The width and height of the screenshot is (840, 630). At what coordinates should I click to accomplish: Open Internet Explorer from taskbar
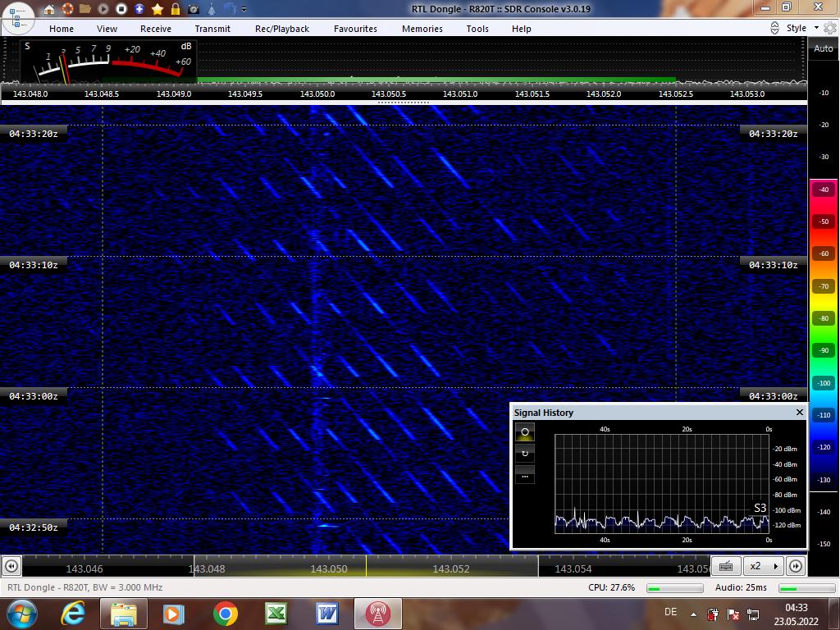[74, 614]
